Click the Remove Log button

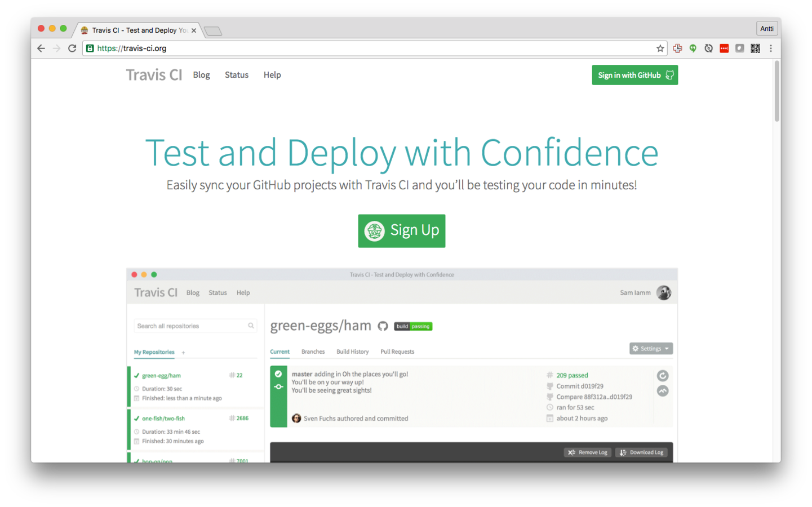tap(588, 452)
